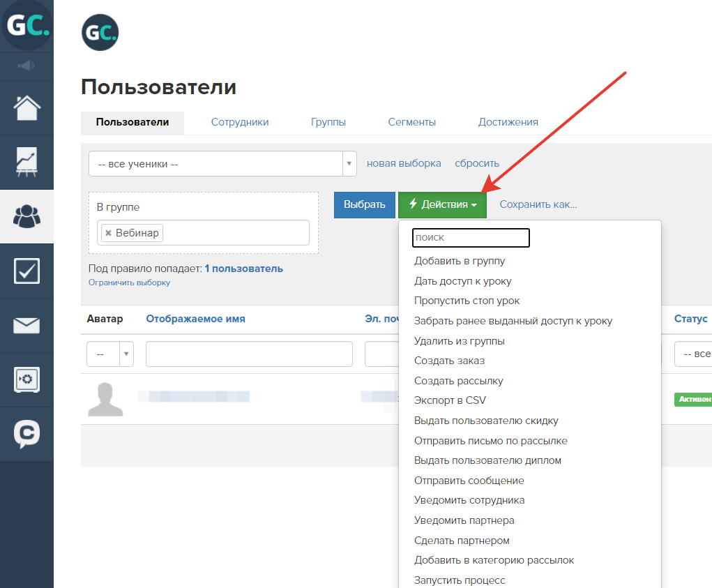The image size is (712, 588).
Task: Open the safe/finance icon in the sidebar
Action: (26, 379)
